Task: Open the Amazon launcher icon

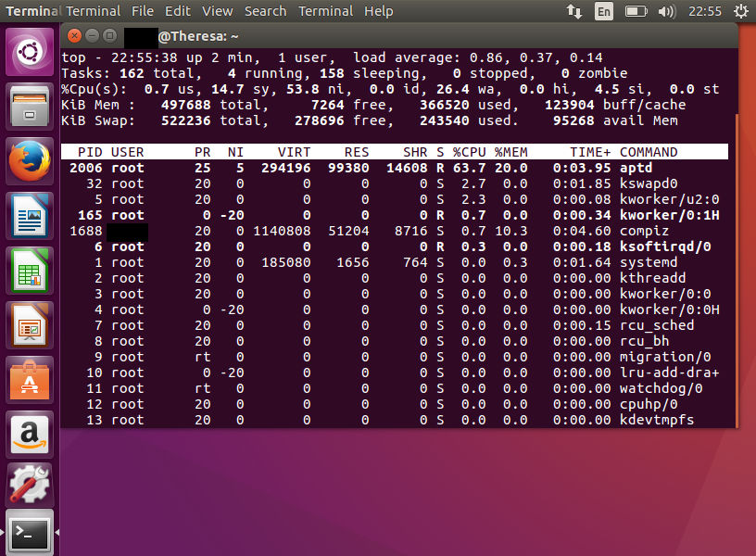Action: tap(30, 433)
